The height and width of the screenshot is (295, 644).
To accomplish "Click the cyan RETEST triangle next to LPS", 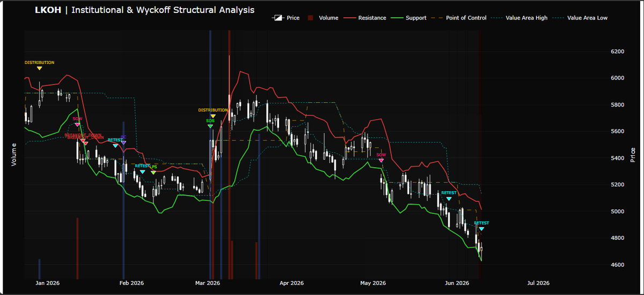I will pyautogui.click(x=142, y=172).
